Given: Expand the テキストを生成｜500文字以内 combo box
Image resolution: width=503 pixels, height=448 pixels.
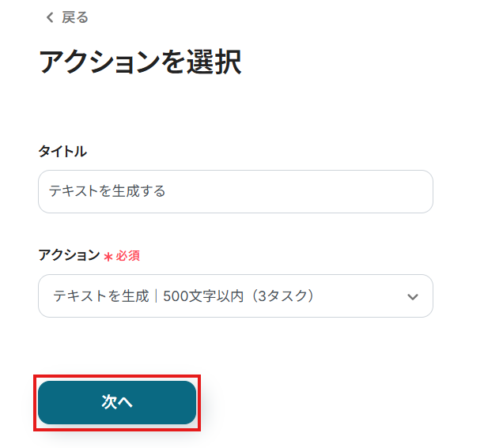Looking at the screenshot, I should pos(236,296).
